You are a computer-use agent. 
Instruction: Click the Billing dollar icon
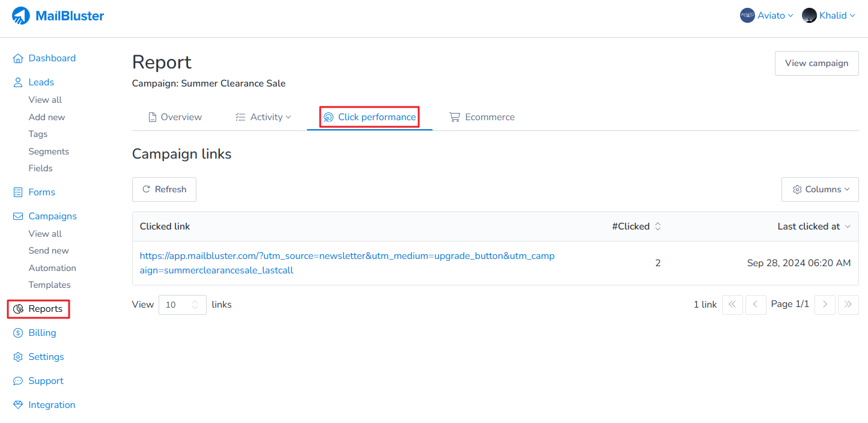point(18,333)
